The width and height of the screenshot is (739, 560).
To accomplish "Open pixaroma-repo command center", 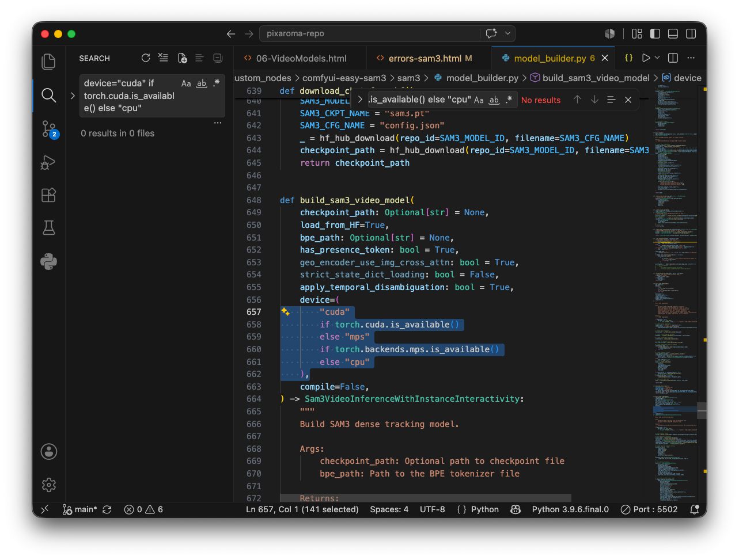I will tap(369, 33).
